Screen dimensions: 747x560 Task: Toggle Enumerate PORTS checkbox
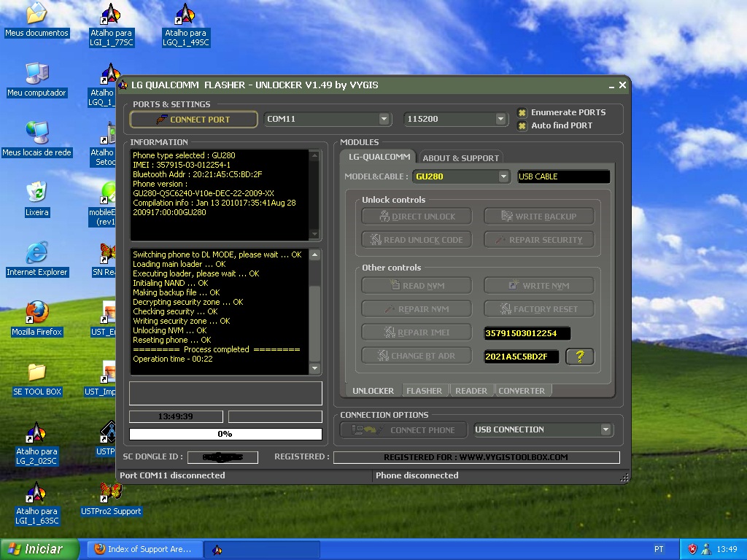pos(522,112)
